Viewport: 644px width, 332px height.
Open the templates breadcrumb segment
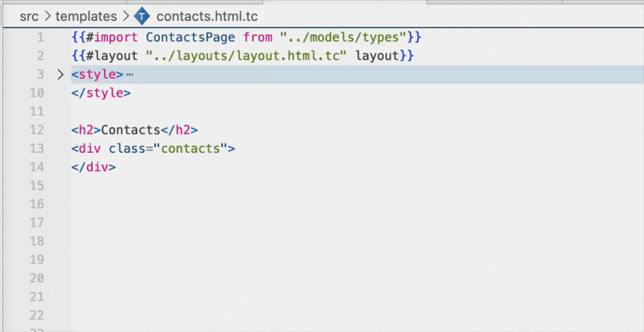click(86, 16)
